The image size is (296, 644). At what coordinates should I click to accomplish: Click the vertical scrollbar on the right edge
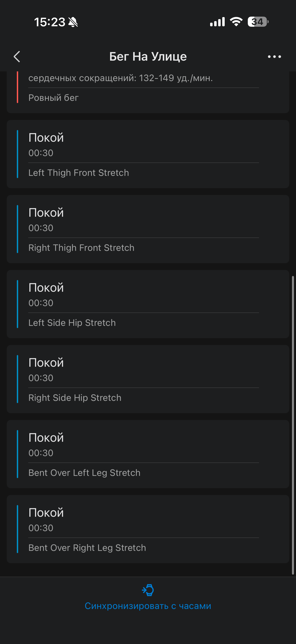click(x=293, y=425)
